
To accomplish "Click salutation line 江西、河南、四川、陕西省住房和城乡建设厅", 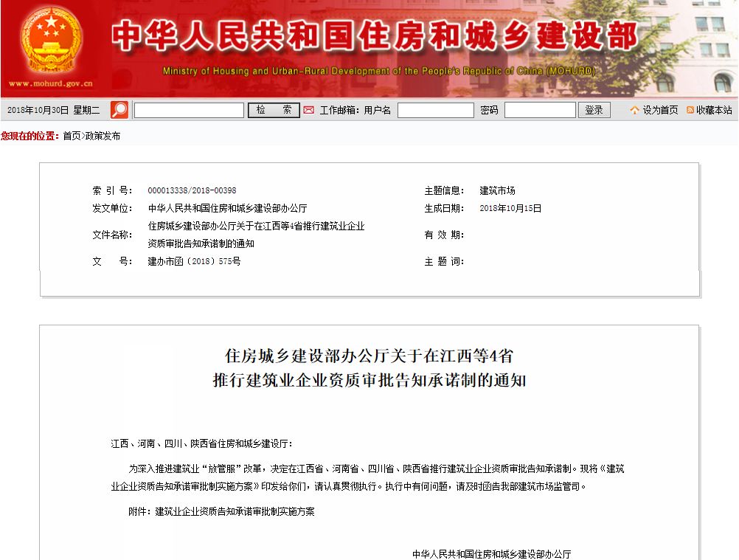I will pos(201,443).
